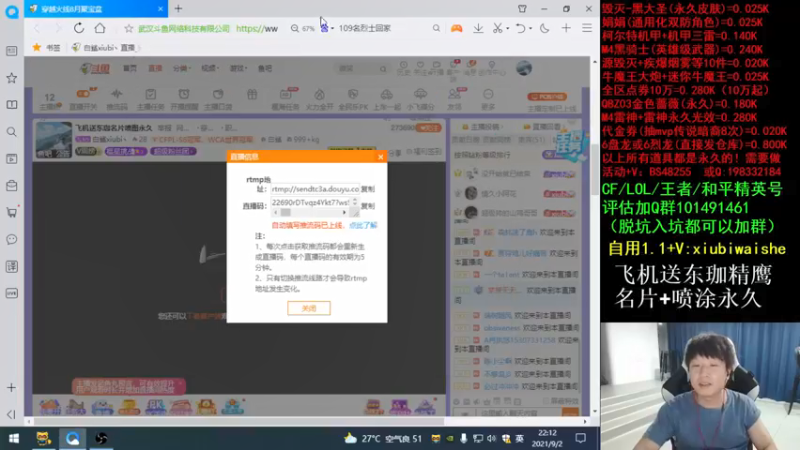The width and height of the screenshot is (800, 450).
Task: Open the 直播 menu on Douyu page
Action: pyautogui.click(x=155, y=68)
